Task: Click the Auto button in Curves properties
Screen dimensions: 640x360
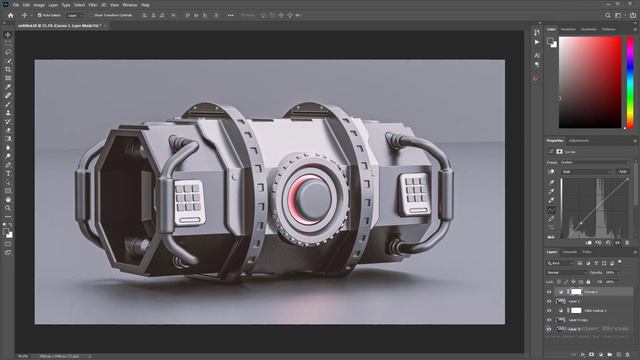Action: (623, 172)
